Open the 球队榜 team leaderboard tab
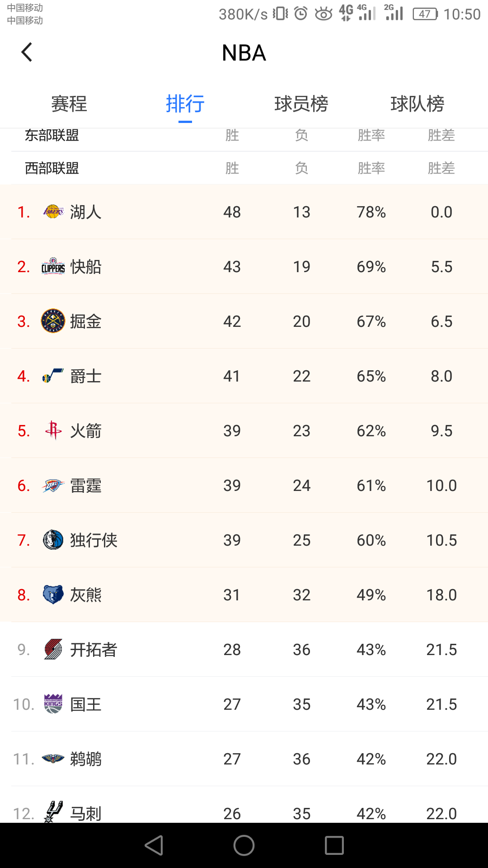488x868 pixels. 418,104
